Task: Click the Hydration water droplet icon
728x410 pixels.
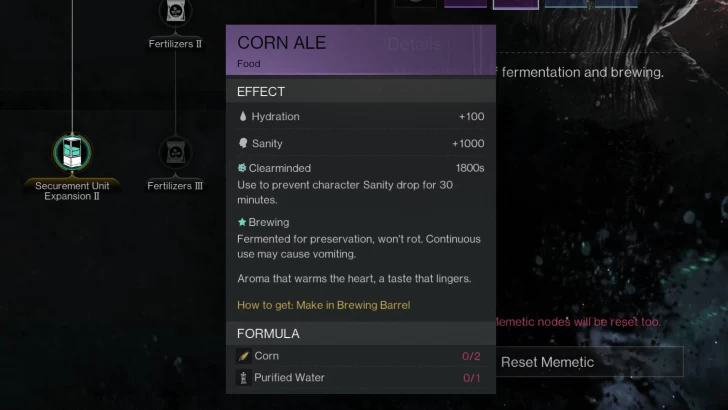Action: 243,117
